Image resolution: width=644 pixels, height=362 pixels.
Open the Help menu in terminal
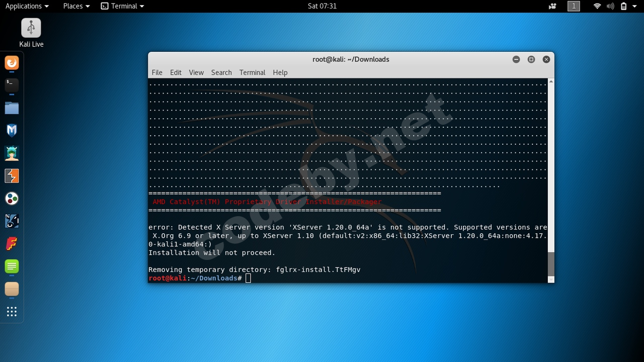coord(280,72)
